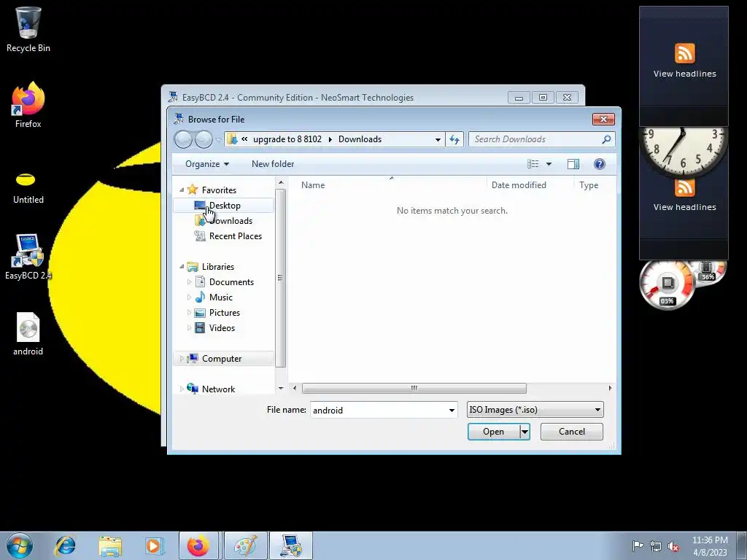747x560 pixels.
Task: Expand the Documents library node
Action: pyautogui.click(x=189, y=282)
